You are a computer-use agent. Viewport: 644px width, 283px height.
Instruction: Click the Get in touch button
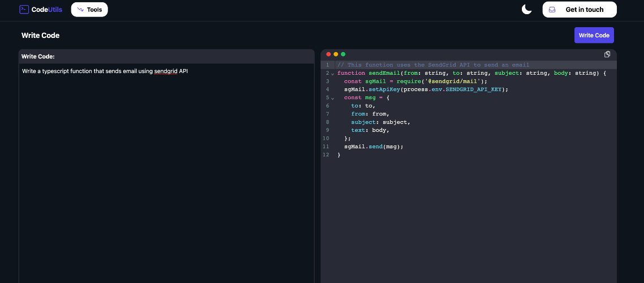[580, 10]
